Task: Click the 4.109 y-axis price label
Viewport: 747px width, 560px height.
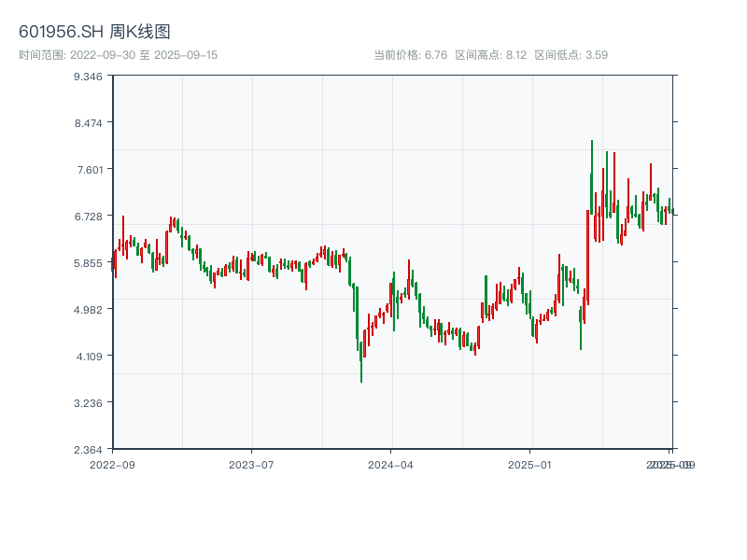Action: 87,356
